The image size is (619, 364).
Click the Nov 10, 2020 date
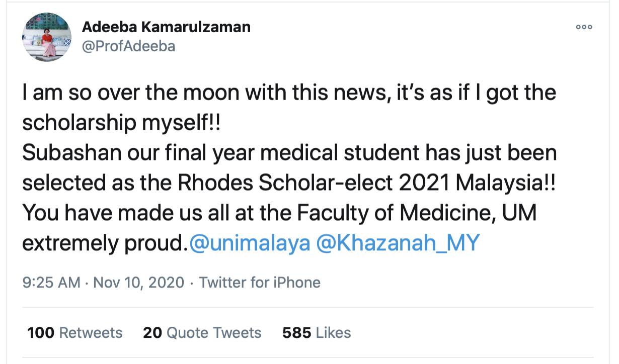139,282
